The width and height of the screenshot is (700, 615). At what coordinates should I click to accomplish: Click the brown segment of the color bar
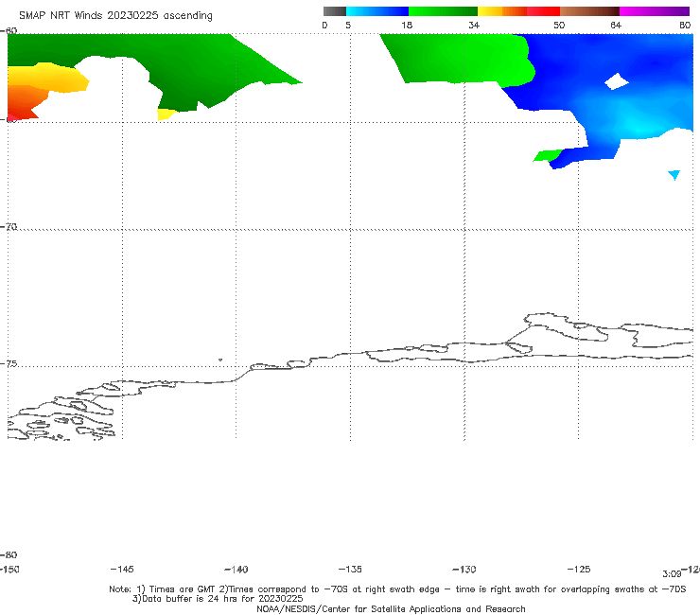pos(589,11)
